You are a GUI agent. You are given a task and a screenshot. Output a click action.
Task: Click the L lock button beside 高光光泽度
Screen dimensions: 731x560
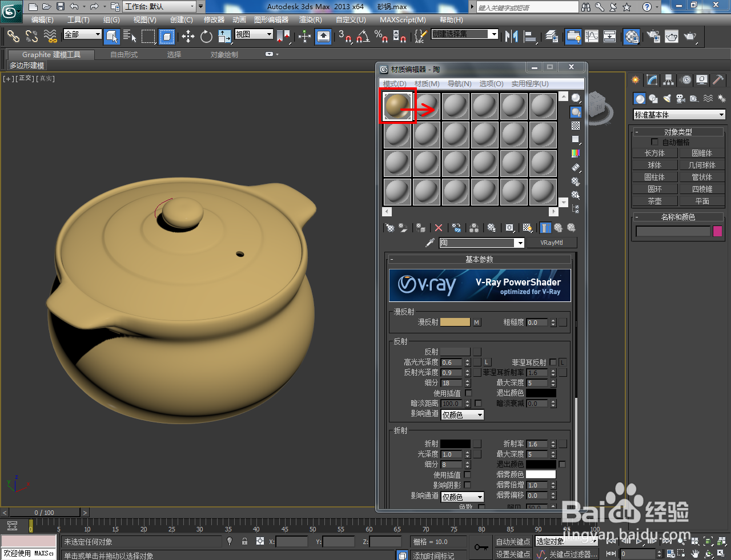coord(487,362)
